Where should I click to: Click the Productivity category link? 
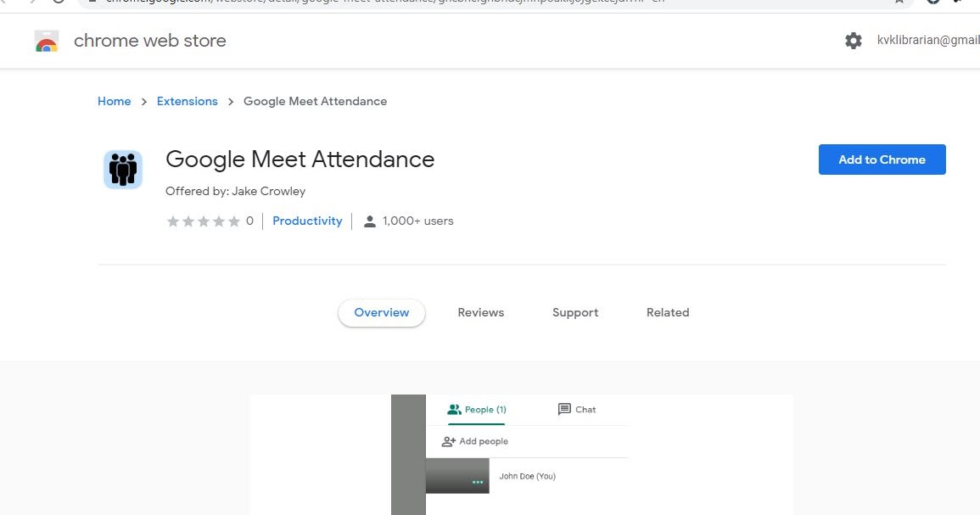307,221
